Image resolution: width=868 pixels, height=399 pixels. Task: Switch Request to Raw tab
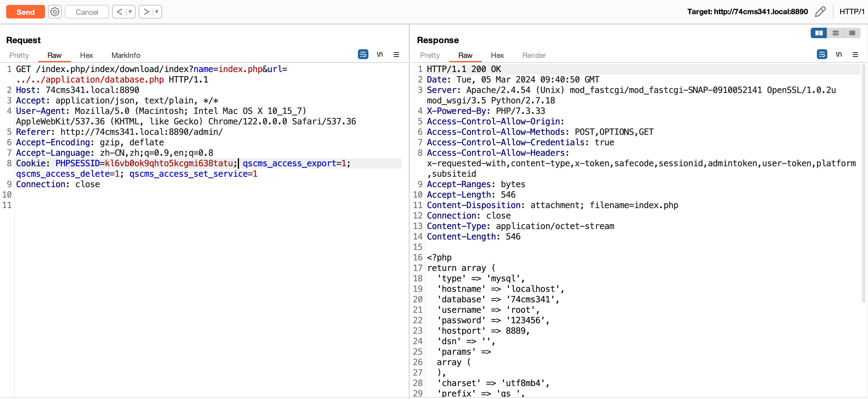[54, 55]
